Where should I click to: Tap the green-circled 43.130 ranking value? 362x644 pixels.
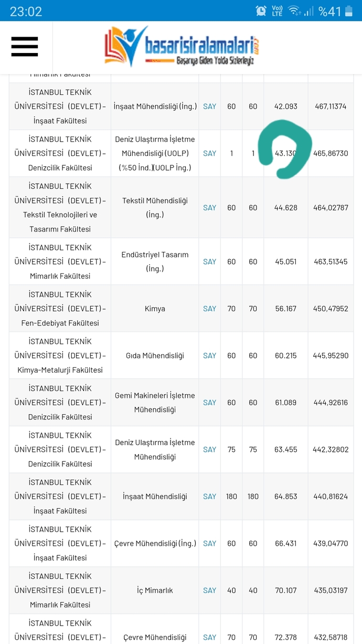click(286, 153)
